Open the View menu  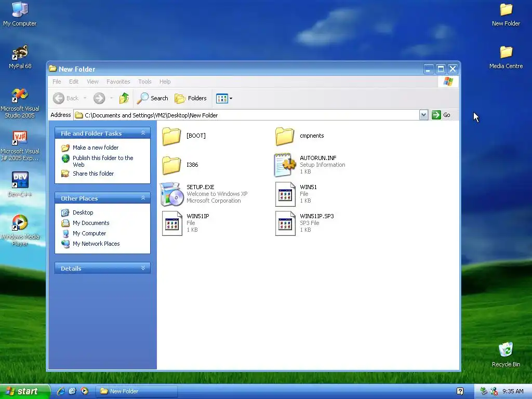(92, 82)
